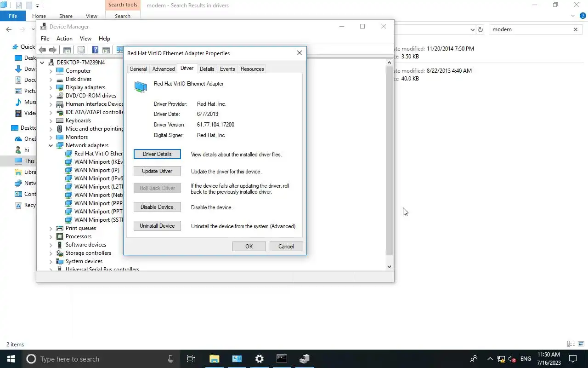Click the network adapter icon in Properties dialog
Screen dimensions: 588x368
coord(141,87)
